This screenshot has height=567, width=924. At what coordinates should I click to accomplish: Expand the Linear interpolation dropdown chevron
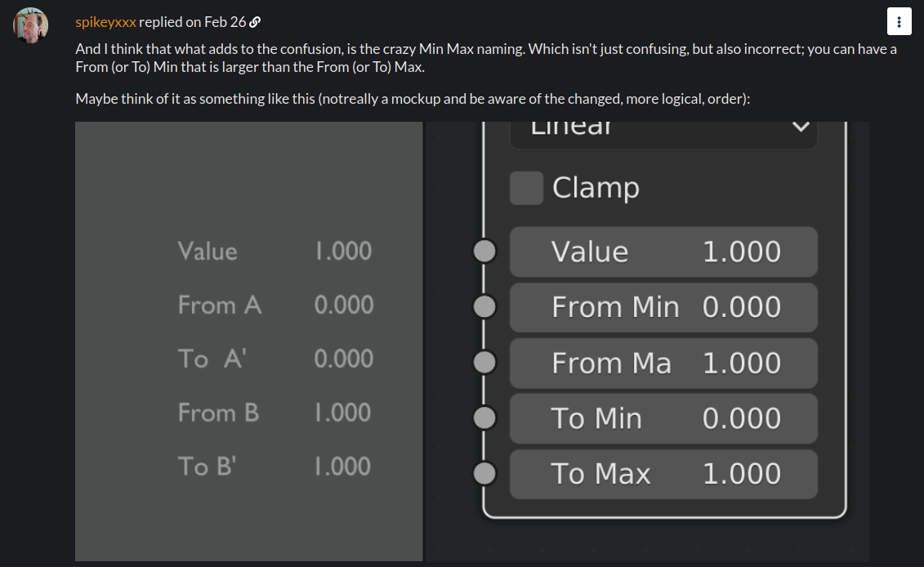(801, 127)
